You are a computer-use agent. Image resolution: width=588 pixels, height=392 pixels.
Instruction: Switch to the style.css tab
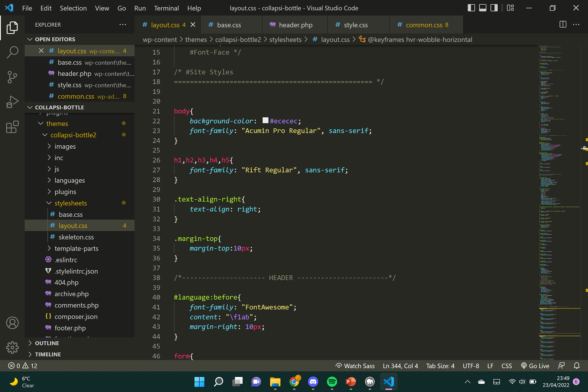coord(358,25)
